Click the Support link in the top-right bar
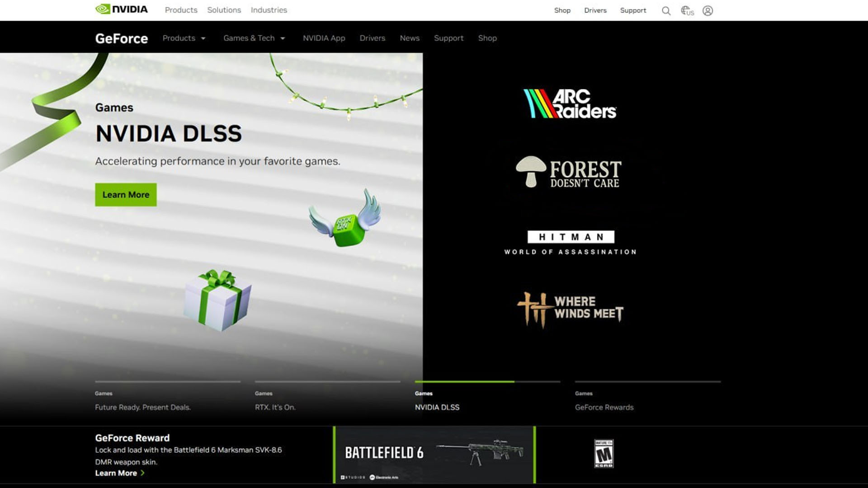 click(x=633, y=10)
